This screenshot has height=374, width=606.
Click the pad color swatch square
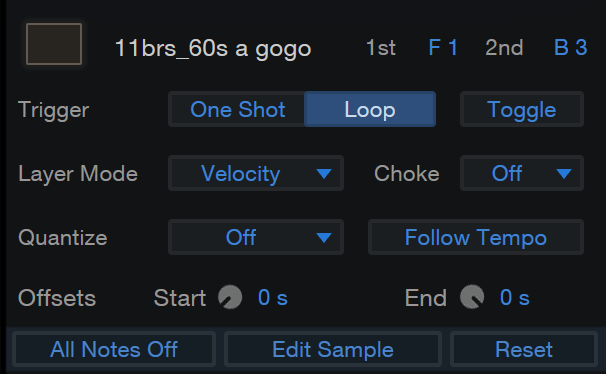(54, 44)
